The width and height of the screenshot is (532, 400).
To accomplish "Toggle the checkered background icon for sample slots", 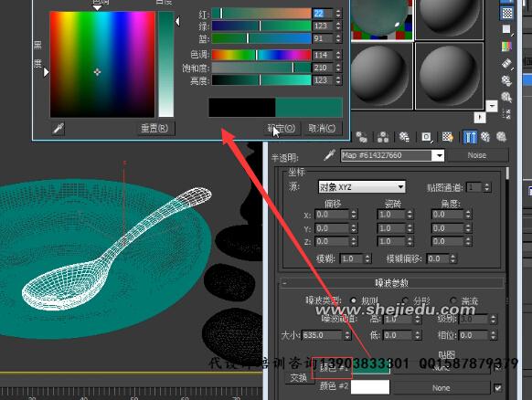I will (507, 14).
